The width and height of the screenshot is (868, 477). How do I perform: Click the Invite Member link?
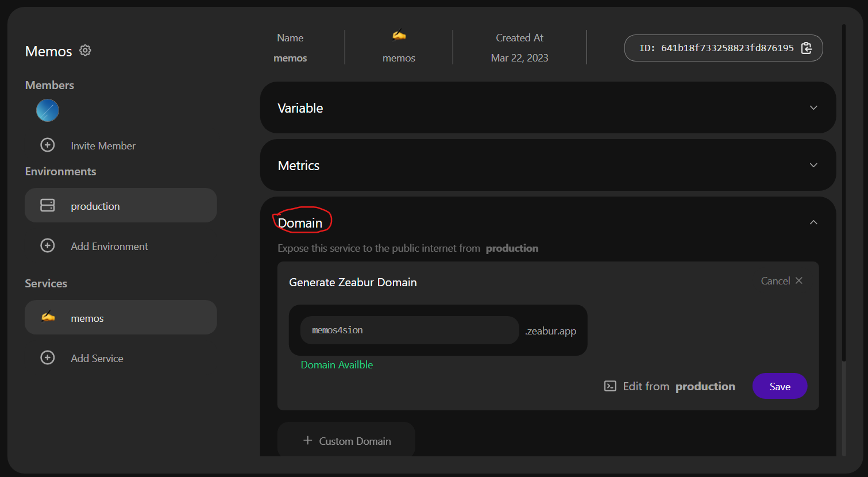[x=103, y=146]
